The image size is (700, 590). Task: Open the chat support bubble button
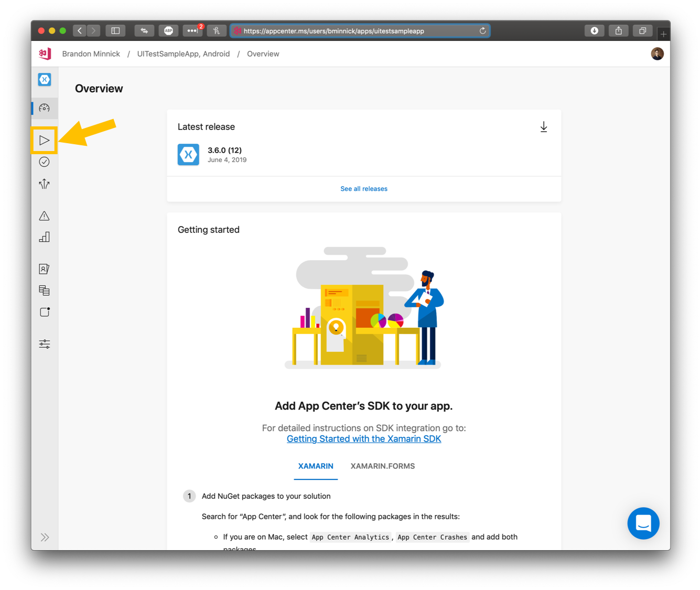(x=643, y=523)
